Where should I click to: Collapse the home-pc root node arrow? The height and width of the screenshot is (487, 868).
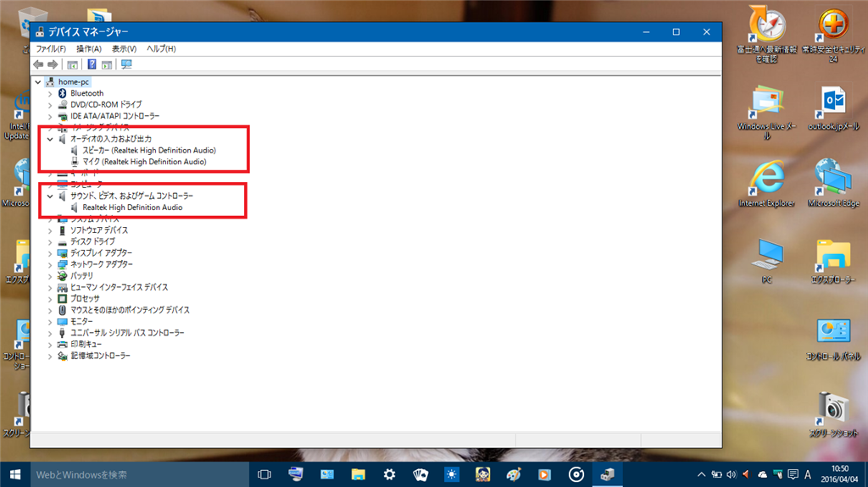pyautogui.click(x=38, y=82)
